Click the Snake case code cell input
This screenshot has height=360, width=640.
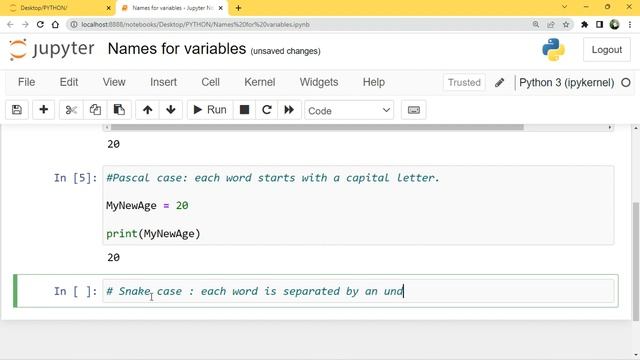coord(358,291)
